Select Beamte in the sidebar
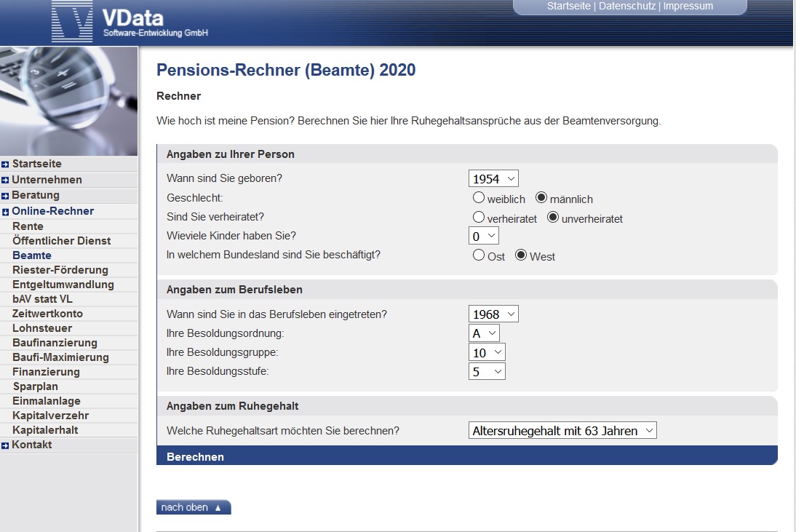 [32, 255]
